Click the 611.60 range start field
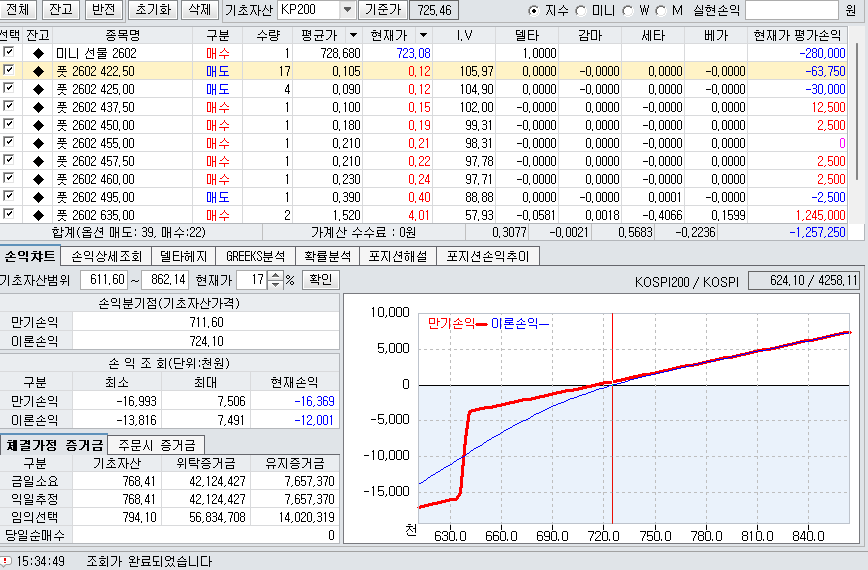Image resolution: width=868 pixels, height=570 pixels. click(104, 279)
